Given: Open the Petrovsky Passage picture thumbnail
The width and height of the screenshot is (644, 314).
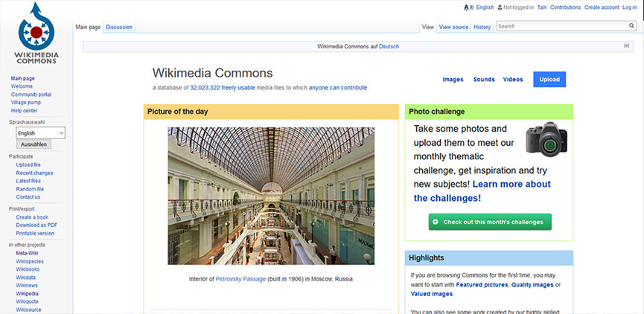Looking at the screenshot, I should coord(271,196).
